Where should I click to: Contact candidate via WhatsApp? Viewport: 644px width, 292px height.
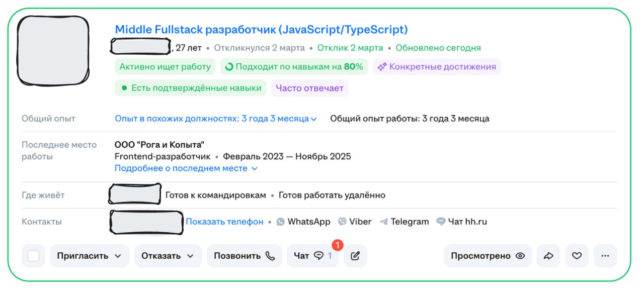303,222
